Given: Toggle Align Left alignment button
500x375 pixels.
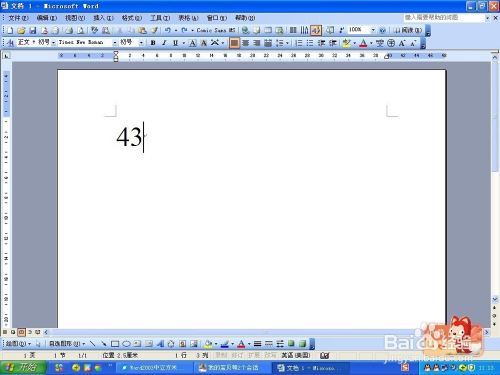Looking at the screenshot, I should pos(234,43).
